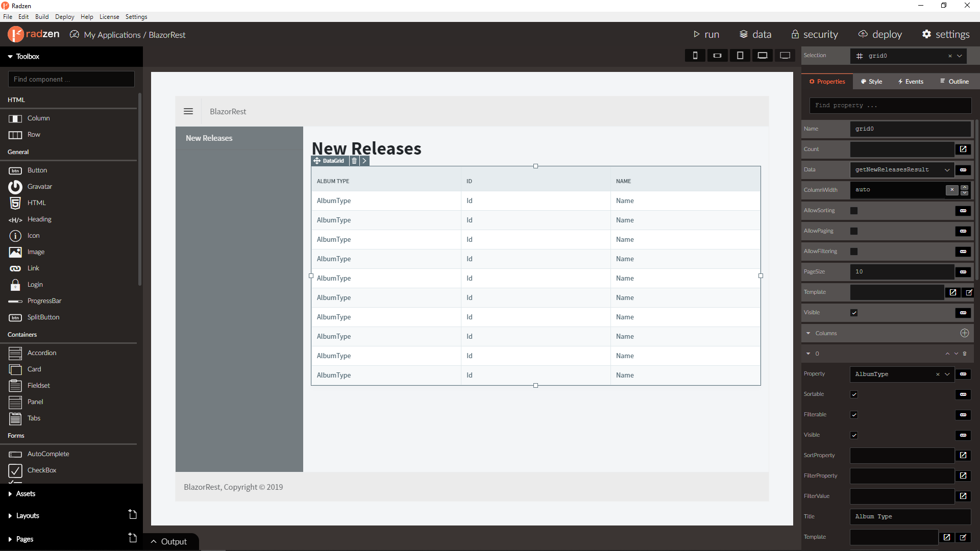The height and width of the screenshot is (551, 980).
Task: Create a new layout with the Layouts icon
Action: [133, 514]
